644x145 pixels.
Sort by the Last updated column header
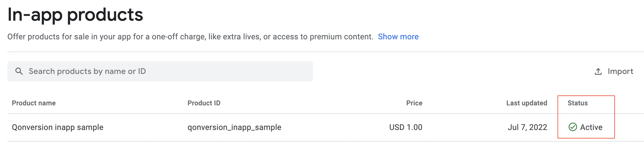coord(526,103)
